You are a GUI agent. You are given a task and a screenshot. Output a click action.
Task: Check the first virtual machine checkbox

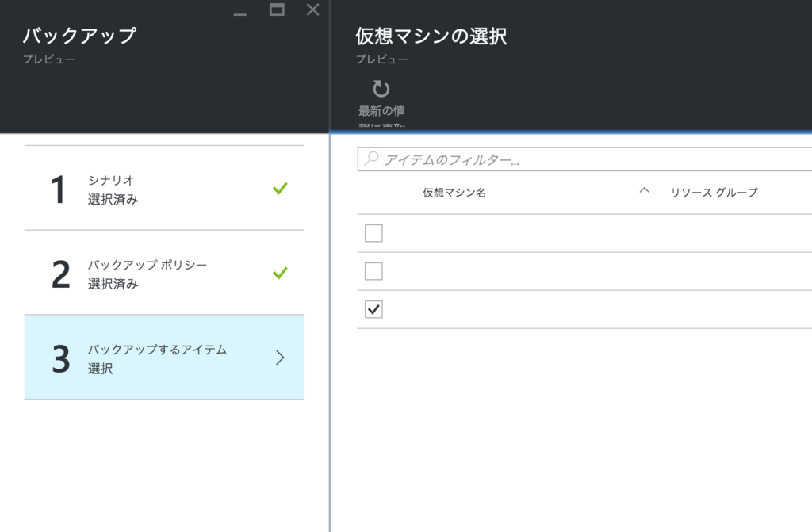pyautogui.click(x=374, y=233)
